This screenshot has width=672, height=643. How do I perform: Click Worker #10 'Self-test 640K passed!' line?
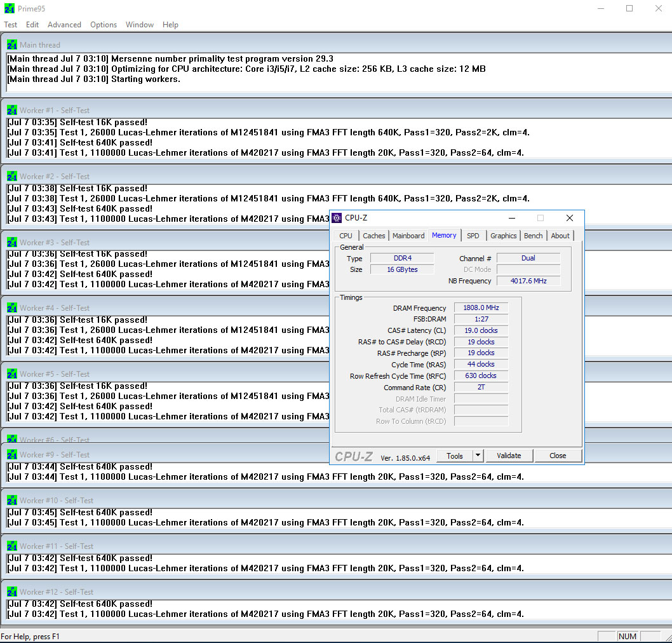coord(80,513)
